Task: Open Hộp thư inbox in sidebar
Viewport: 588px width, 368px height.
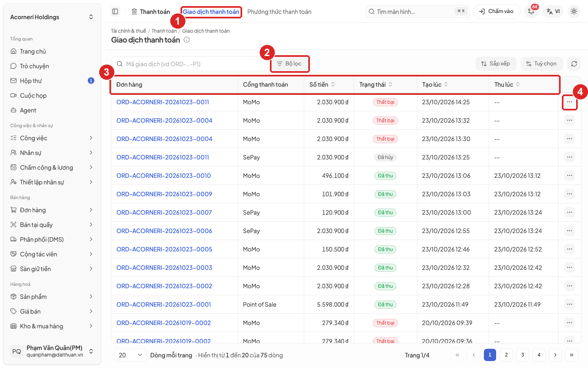Action: (52, 81)
